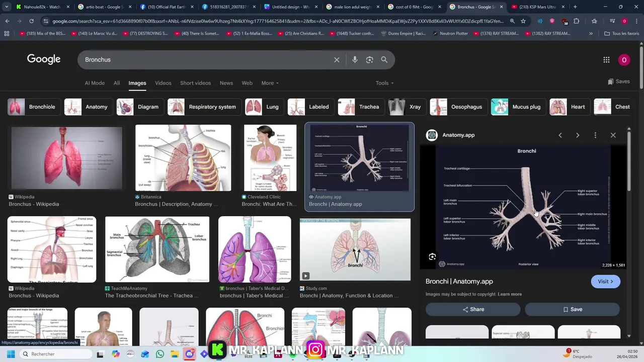Filter by the Respiratory system chip
The image size is (644, 362).
coord(204,107)
